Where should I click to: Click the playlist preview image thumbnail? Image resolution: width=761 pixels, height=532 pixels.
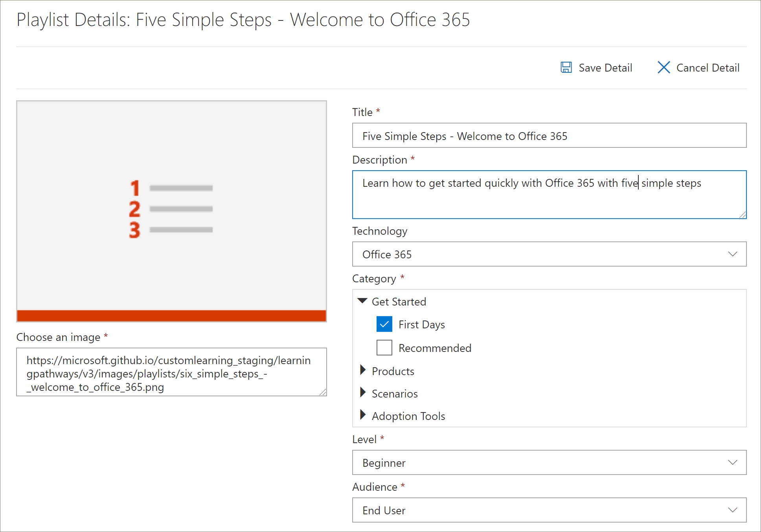[171, 211]
